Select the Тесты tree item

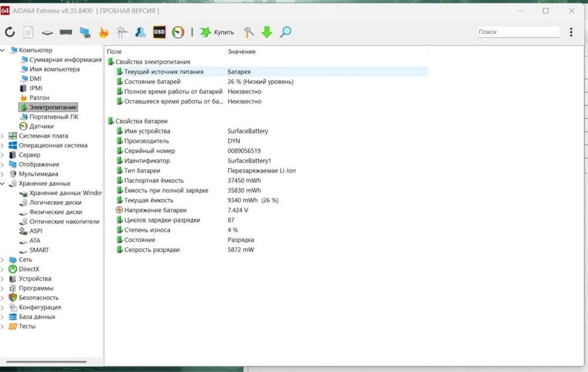pyautogui.click(x=27, y=326)
